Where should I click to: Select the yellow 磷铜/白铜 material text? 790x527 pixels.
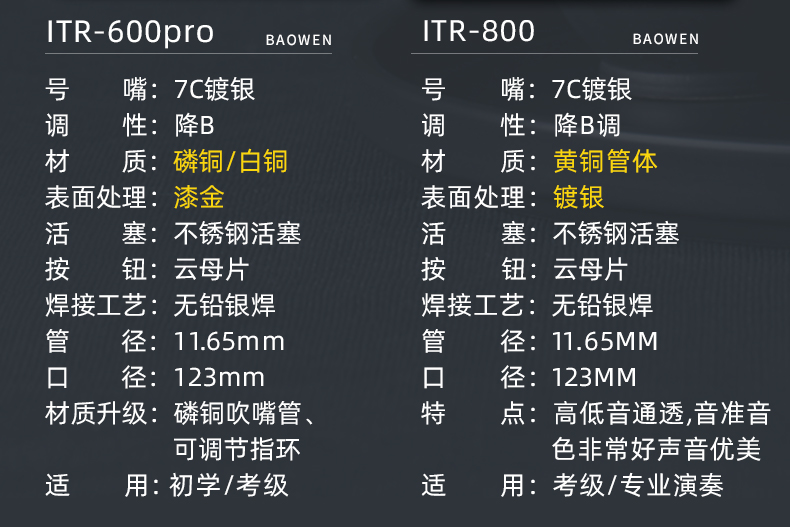[x=231, y=162]
